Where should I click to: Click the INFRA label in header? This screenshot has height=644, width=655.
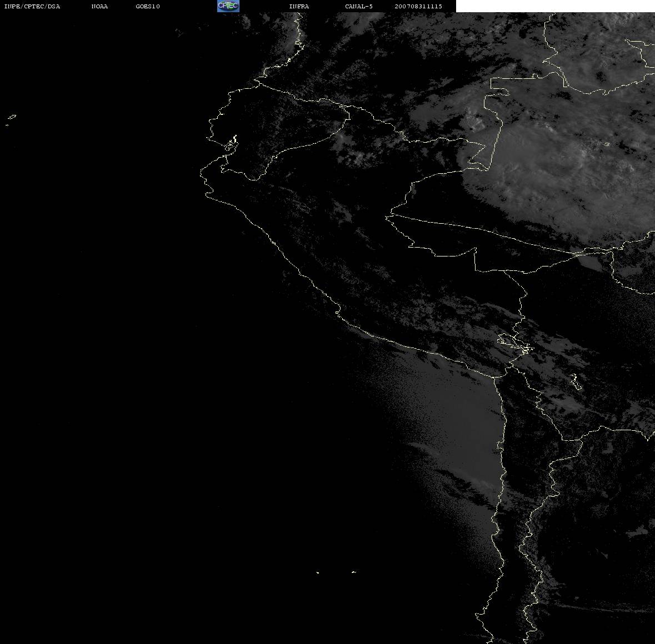(x=299, y=6)
